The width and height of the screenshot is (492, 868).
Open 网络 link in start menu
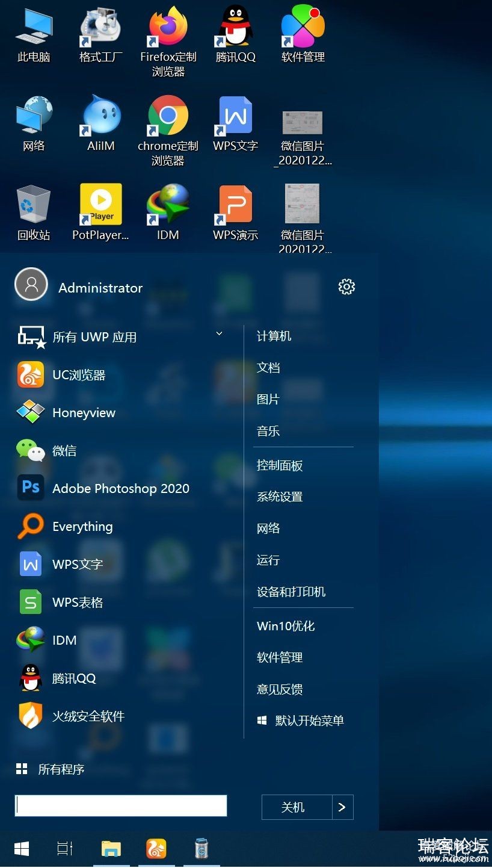click(268, 529)
